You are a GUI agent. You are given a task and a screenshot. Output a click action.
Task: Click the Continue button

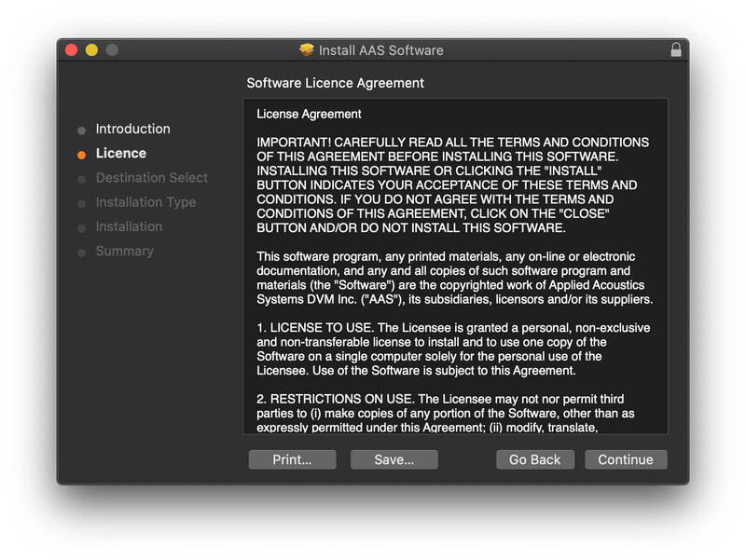click(626, 459)
